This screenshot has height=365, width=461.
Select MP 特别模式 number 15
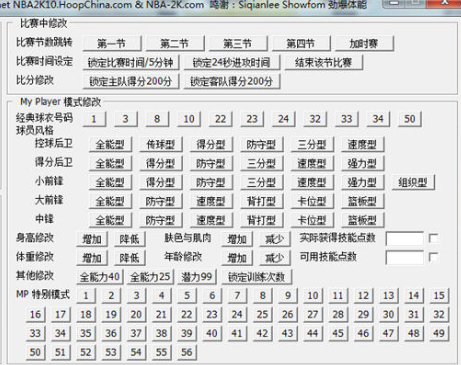439,296
